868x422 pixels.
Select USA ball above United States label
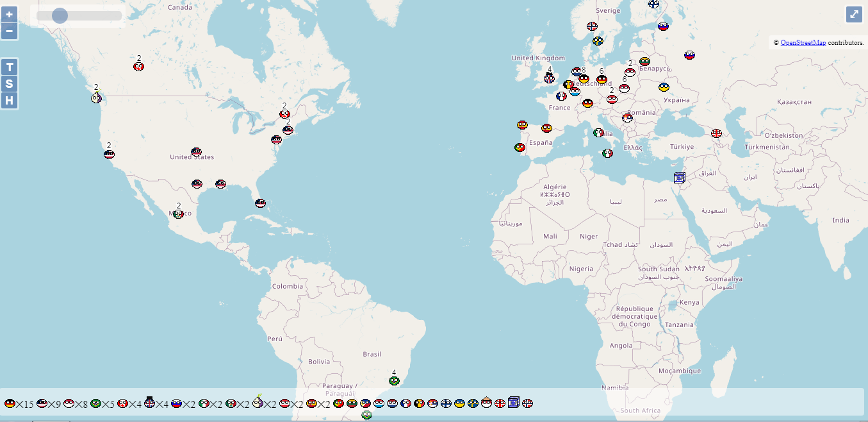click(196, 152)
